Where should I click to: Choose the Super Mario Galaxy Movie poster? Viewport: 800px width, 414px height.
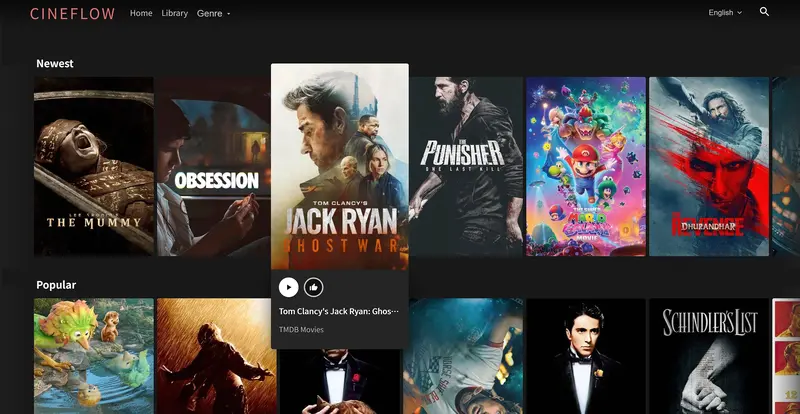click(x=586, y=166)
